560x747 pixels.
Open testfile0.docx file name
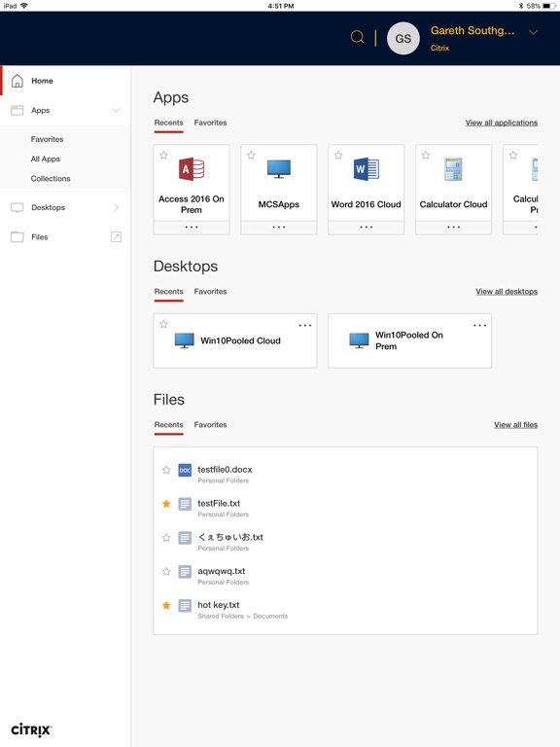pyautogui.click(x=225, y=469)
